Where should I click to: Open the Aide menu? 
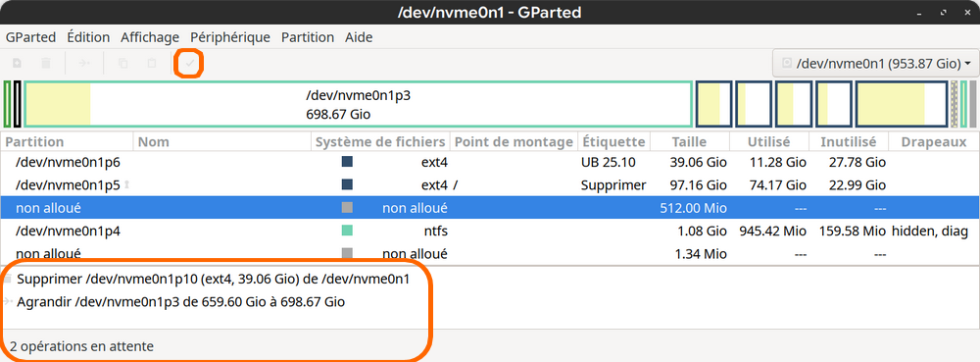pos(359,37)
